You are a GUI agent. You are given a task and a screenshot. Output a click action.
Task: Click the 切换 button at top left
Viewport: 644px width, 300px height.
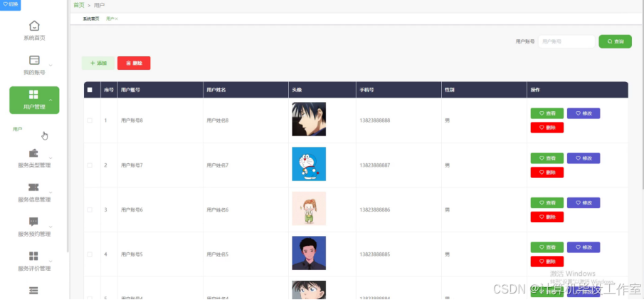tap(10, 4)
